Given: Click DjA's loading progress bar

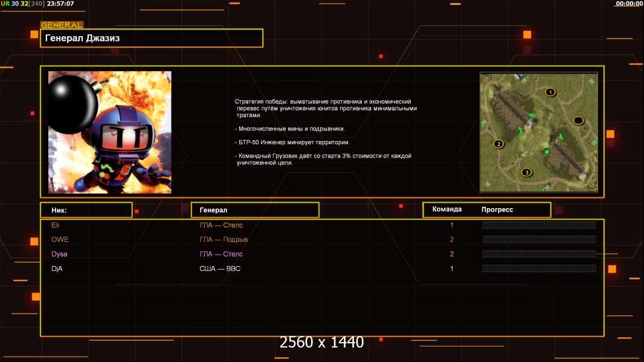Looking at the screenshot, I should (539, 268).
